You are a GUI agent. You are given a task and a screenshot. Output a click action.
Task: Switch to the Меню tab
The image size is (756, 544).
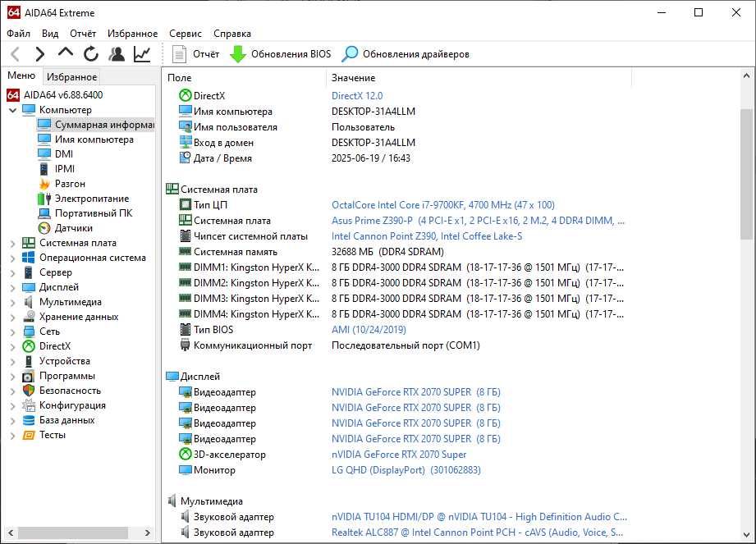(x=21, y=75)
